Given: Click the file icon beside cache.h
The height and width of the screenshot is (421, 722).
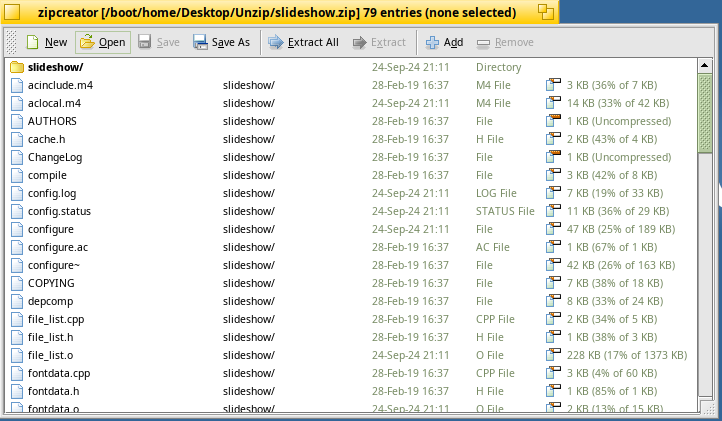Looking at the screenshot, I should [17, 139].
